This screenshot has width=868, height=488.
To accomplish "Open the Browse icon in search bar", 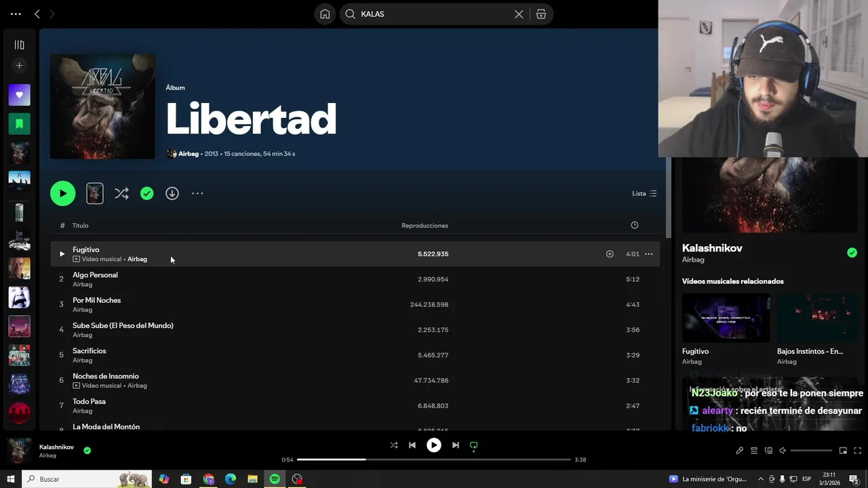I will 541,14.
